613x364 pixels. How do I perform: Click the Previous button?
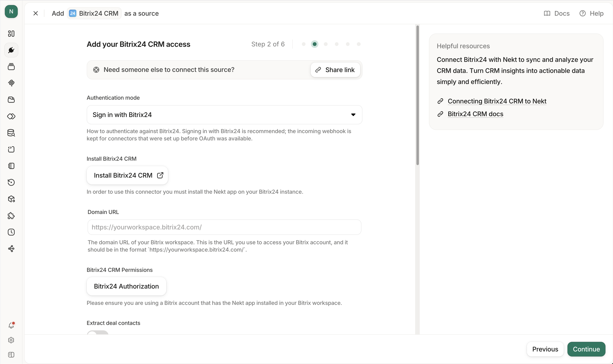545,349
